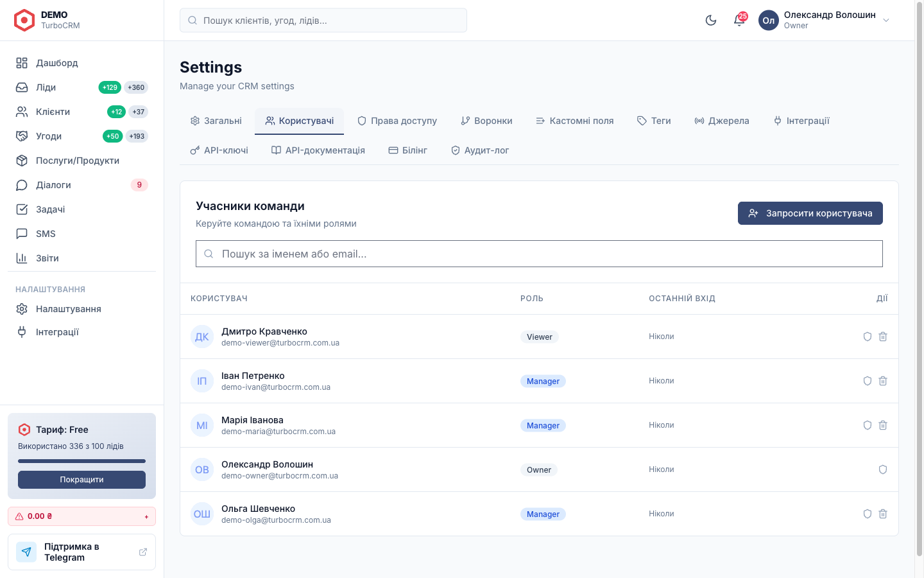Click the plus icon on balance bar

[146, 516]
